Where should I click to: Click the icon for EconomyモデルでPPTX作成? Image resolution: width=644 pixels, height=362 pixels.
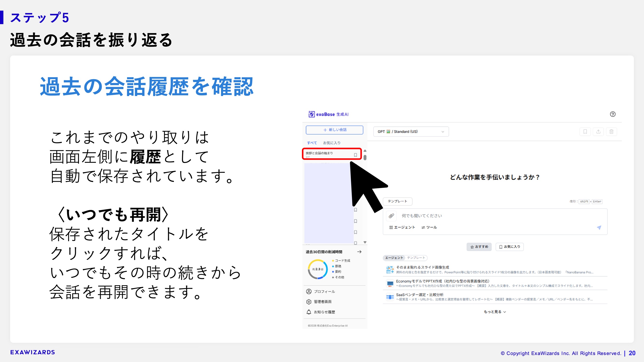click(390, 284)
